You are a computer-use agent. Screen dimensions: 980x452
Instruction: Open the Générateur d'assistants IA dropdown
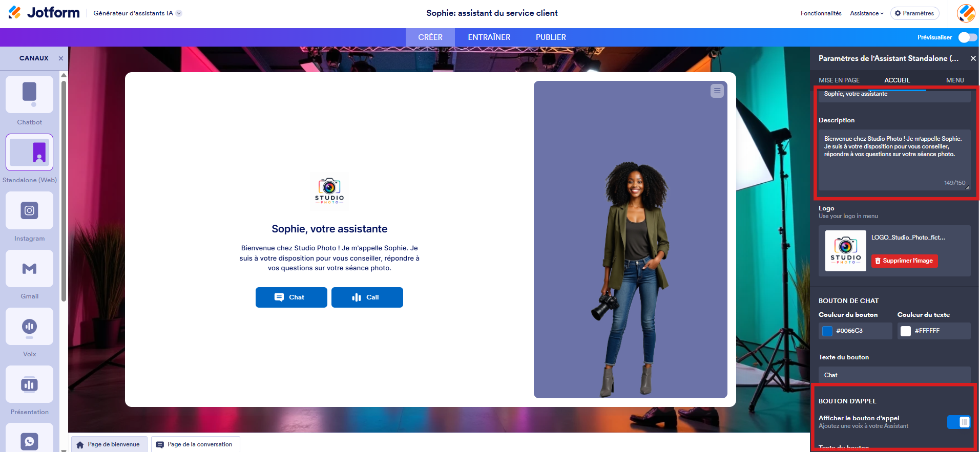point(137,13)
